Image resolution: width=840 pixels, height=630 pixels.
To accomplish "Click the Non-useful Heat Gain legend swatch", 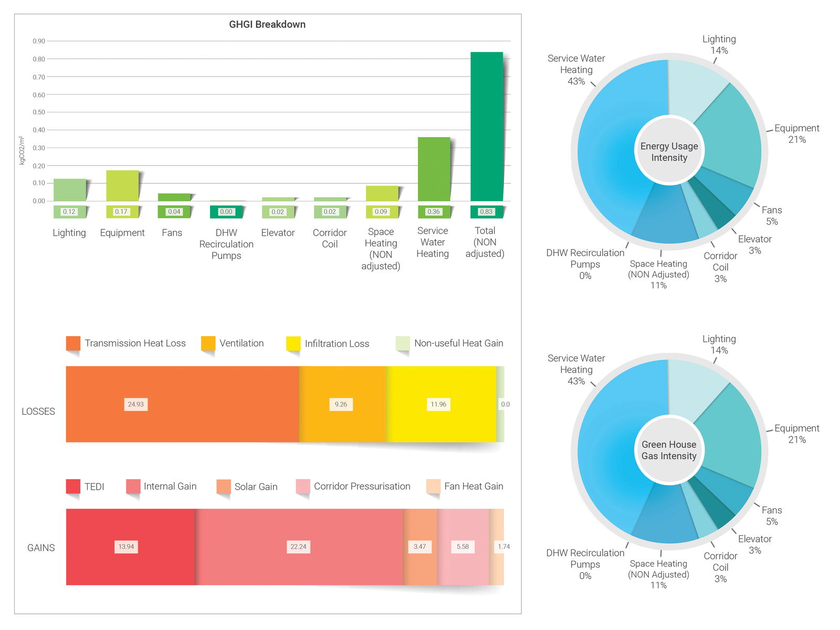I will tap(402, 343).
